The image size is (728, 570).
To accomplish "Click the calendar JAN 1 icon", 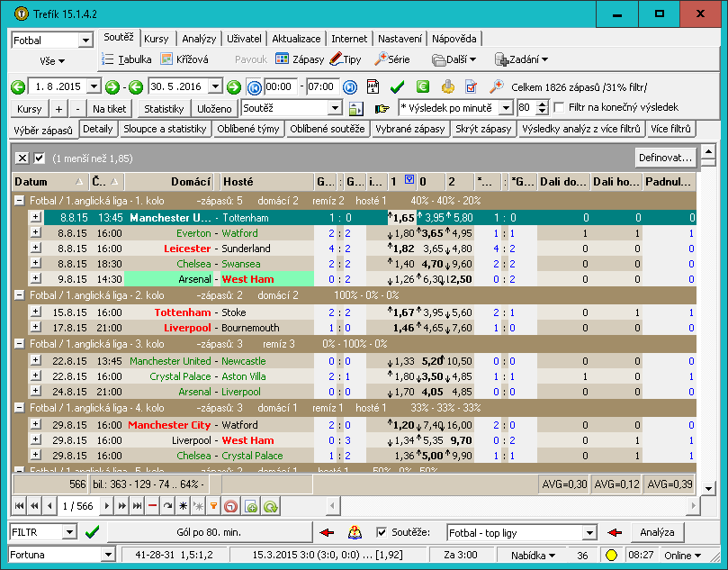I will click(x=373, y=86).
